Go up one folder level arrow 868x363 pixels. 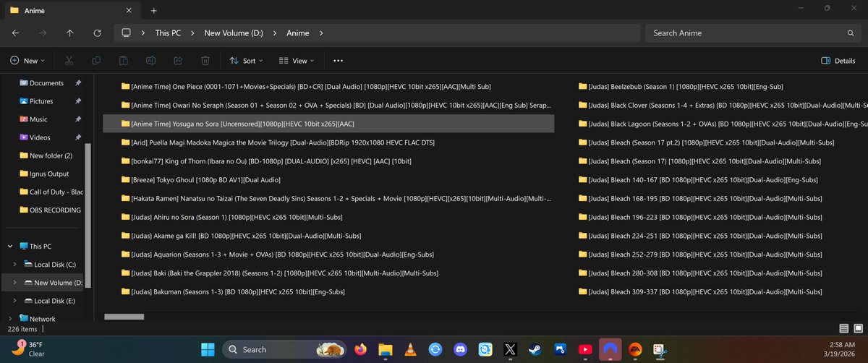click(x=69, y=33)
